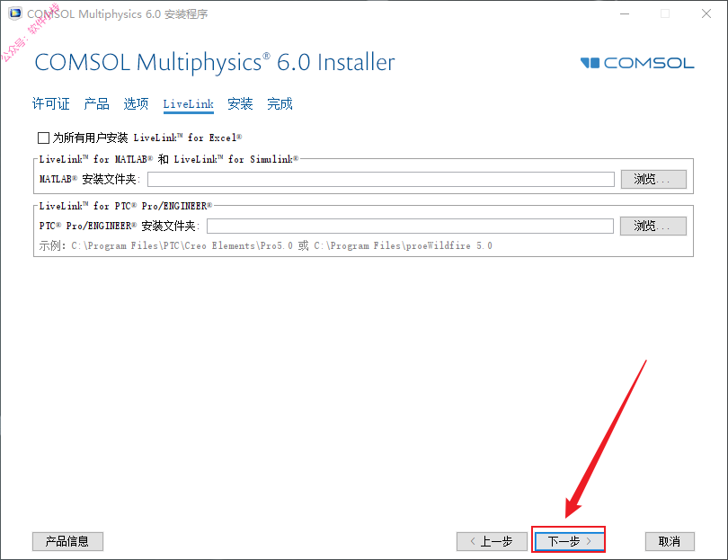The height and width of the screenshot is (560, 728).
Task: Click the COMSOL installer title bar icon
Action: point(15,13)
